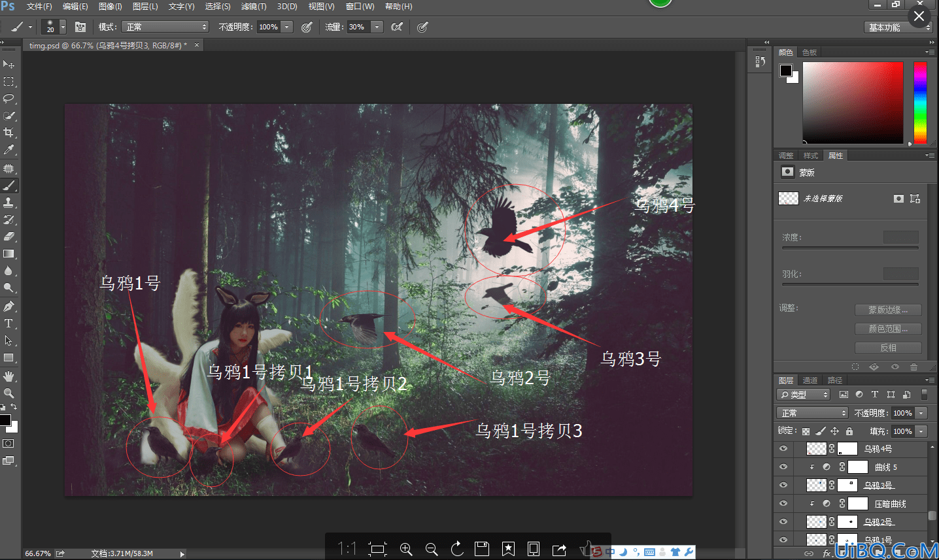This screenshot has height=560, width=939.
Task: Open layer 不透明度 dropdown arrow
Action: point(921,413)
